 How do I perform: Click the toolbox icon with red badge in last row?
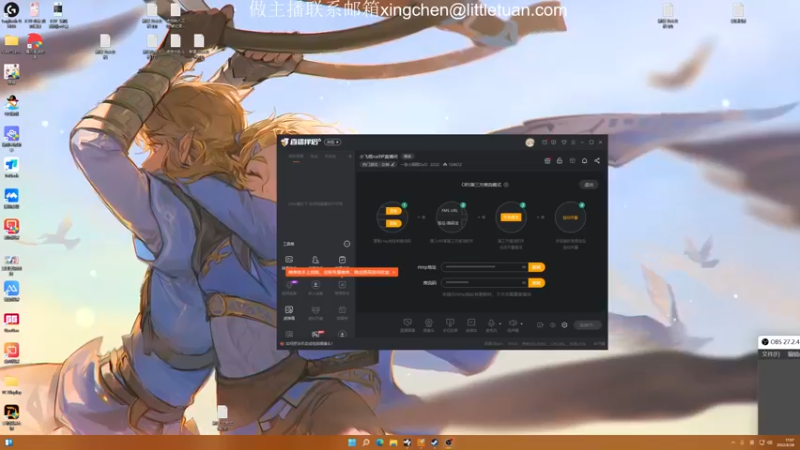point(316,334)
